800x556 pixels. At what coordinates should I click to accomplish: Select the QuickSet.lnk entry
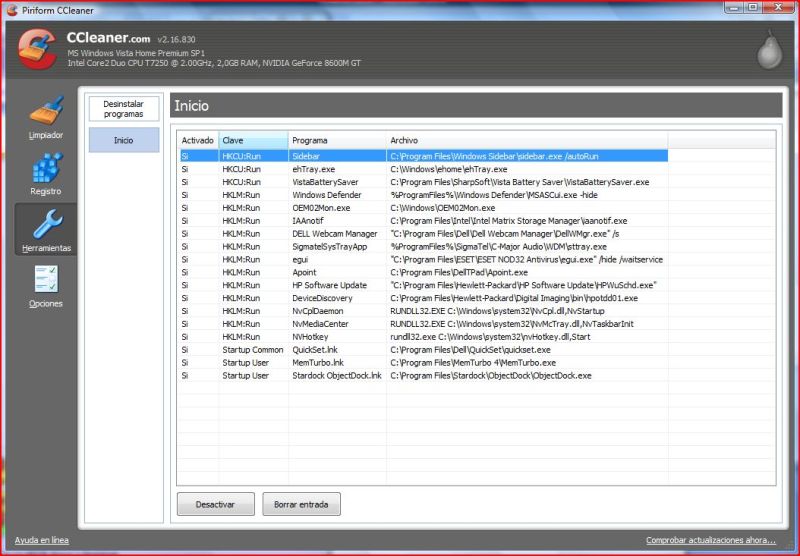point(423,350)
